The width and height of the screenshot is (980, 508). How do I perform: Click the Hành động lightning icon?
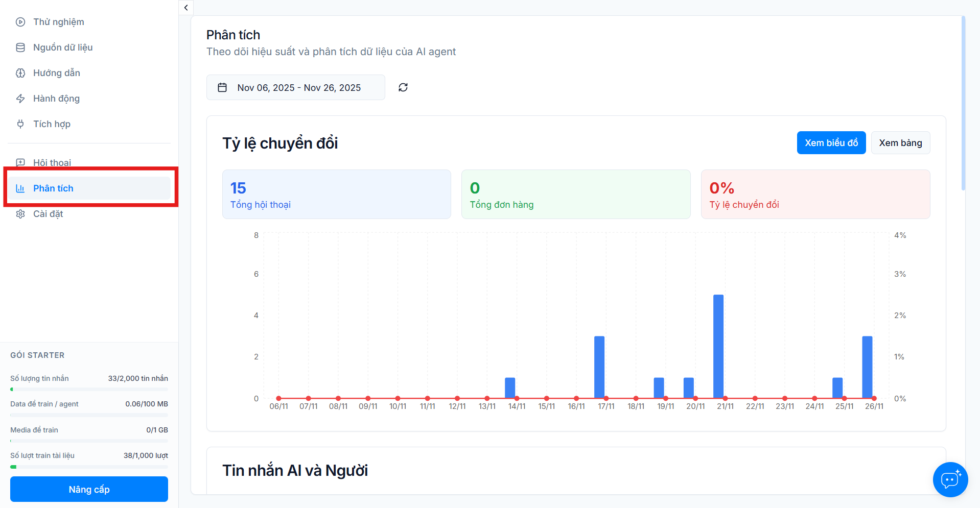[x=20, y=99]
